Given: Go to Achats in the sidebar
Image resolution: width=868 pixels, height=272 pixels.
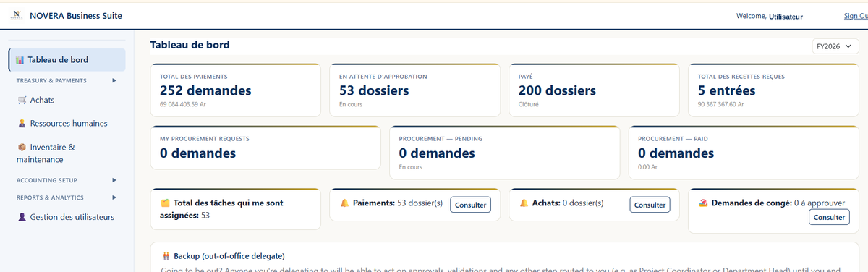Looking at the screenshot, I should point(67,101).
